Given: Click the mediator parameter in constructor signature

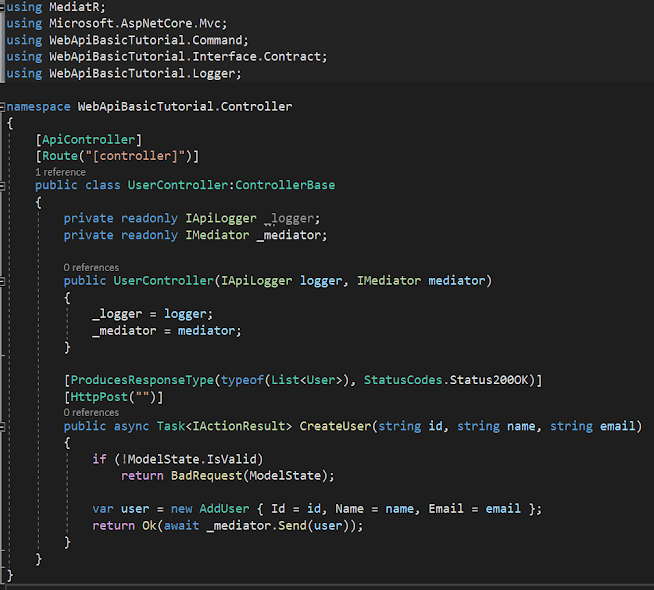Looking at the screenshot, I should pos(457,281).
